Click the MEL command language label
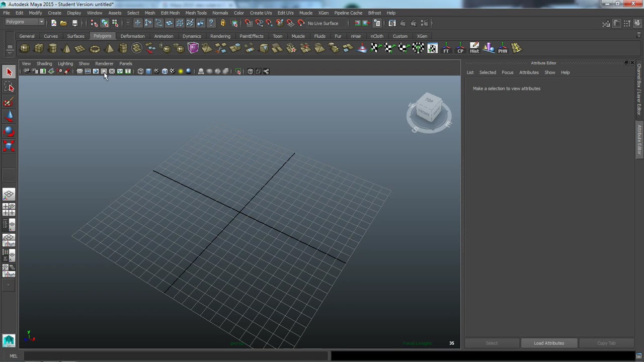The width and height of the screenshot is (644, 362). (x=14, y=356)
